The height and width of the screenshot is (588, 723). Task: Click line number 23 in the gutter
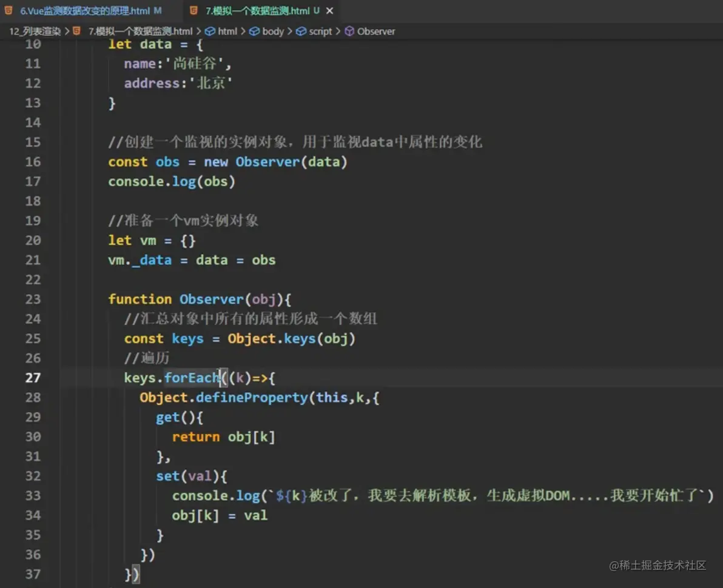point(33,299)
